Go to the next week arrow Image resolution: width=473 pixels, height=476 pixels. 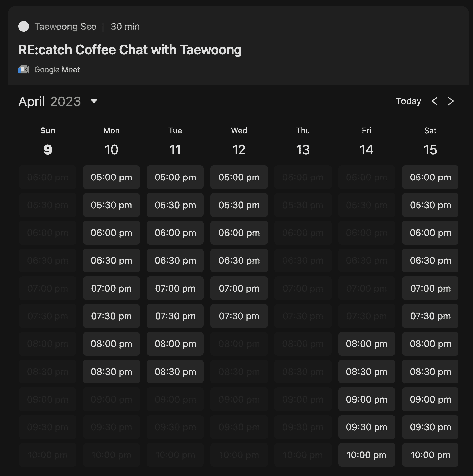point(451,101)
